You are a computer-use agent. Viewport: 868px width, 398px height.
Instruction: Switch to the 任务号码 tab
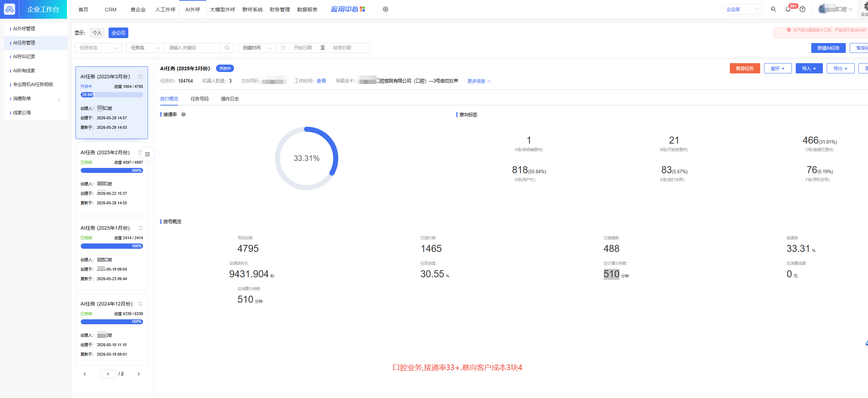199,99
